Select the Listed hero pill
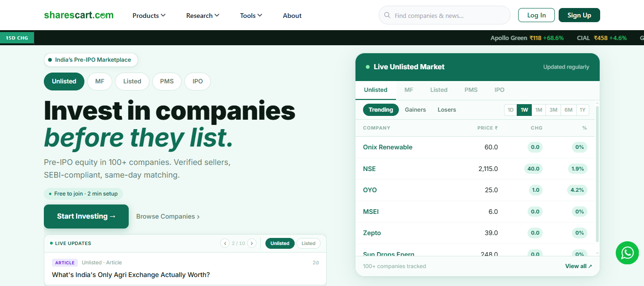The height and width of the screenshot is (286, 644). point(132,82)
